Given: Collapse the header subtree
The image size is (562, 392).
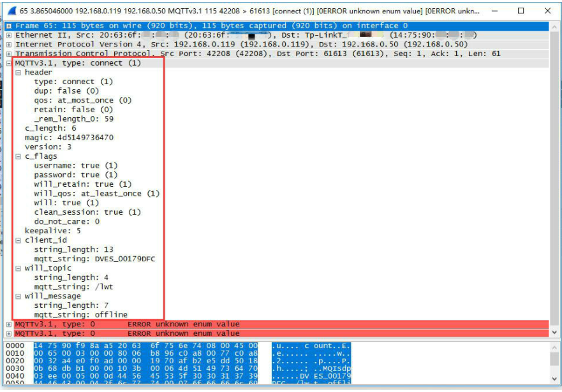Looking at the screenshot, I should tap(18, 73).
